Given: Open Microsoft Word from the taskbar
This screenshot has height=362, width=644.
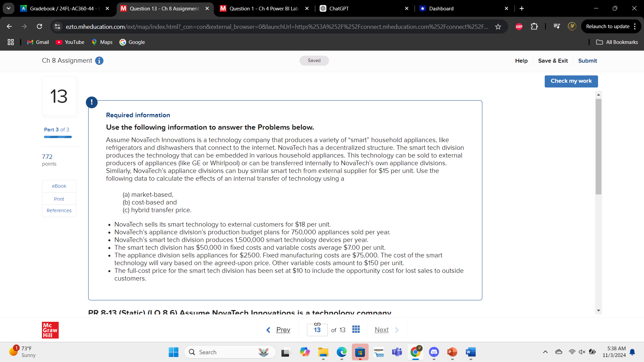Looking at the screenshot, I should tap(470, 352).
